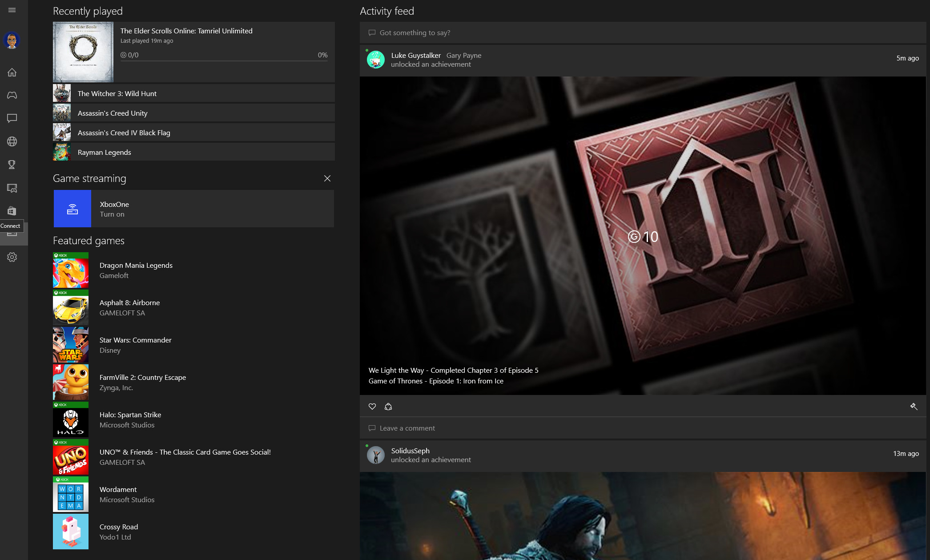
Task: Open Luke Guystalker's avatar
Action: (x=376, y=60)
